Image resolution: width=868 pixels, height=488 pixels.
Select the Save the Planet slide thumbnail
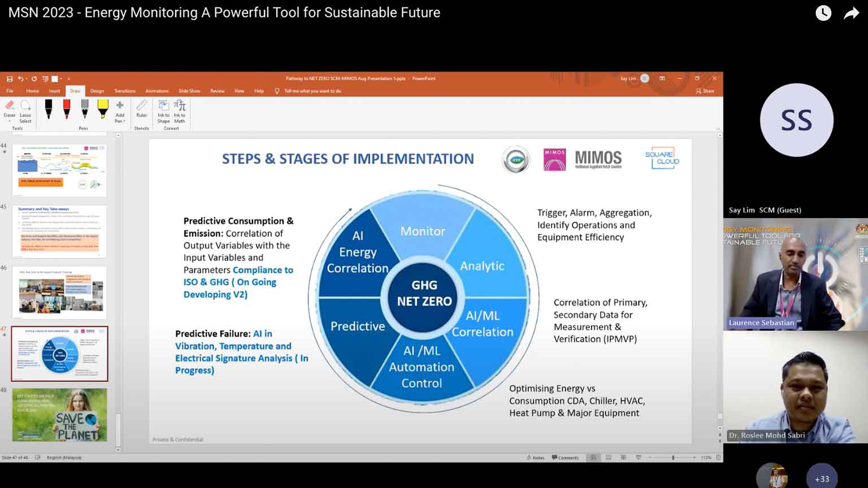pos(59,415)
